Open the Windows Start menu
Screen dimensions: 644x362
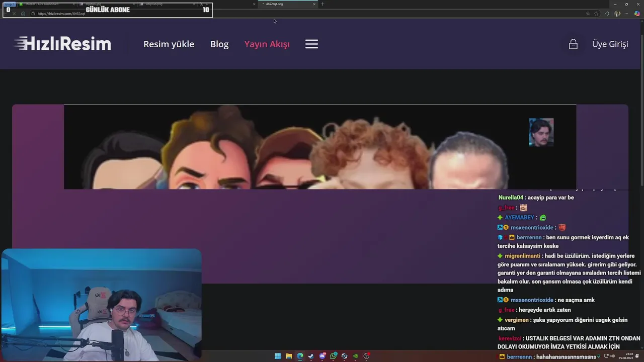pos(278,356)
